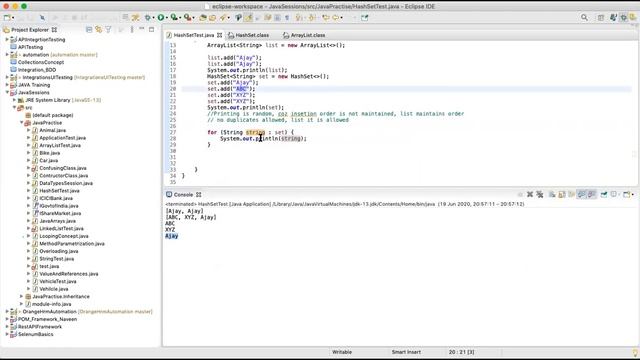Open ArrayListTest.java in Project Explorer

click(60, 145)
